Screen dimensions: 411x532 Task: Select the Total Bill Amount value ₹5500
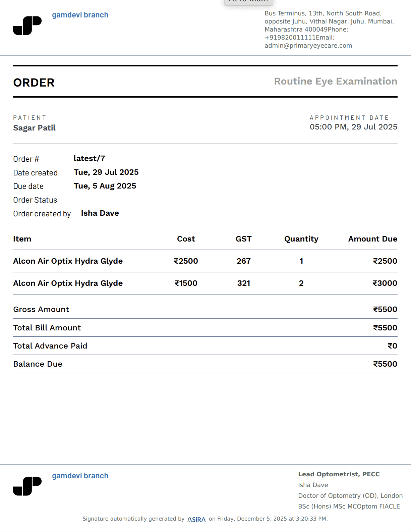[385, 328]
